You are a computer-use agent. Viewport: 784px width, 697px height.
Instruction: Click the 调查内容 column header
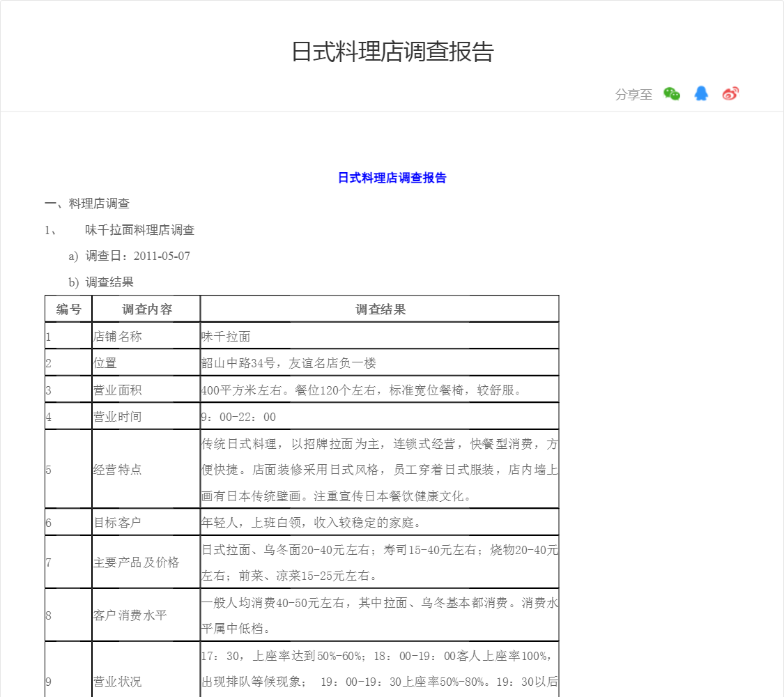click(146, 309)
